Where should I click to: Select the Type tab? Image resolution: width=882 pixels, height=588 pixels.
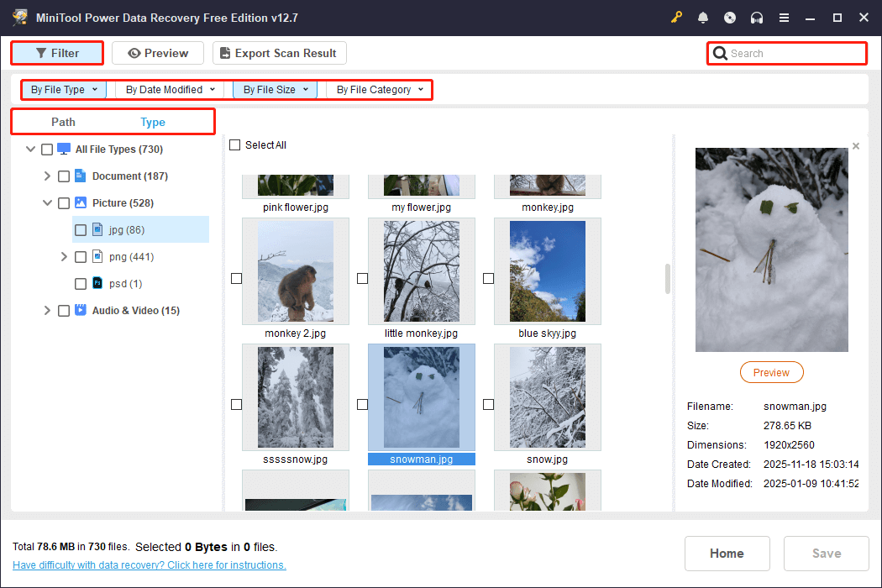(x=153, y=123)
